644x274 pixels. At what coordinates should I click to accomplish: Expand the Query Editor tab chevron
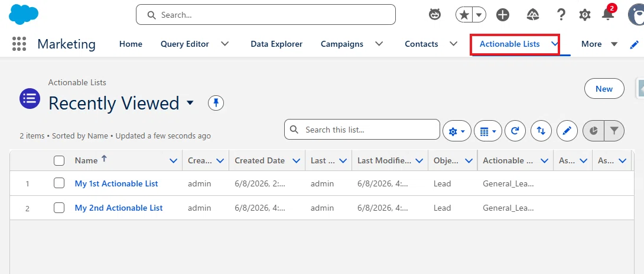225,44
